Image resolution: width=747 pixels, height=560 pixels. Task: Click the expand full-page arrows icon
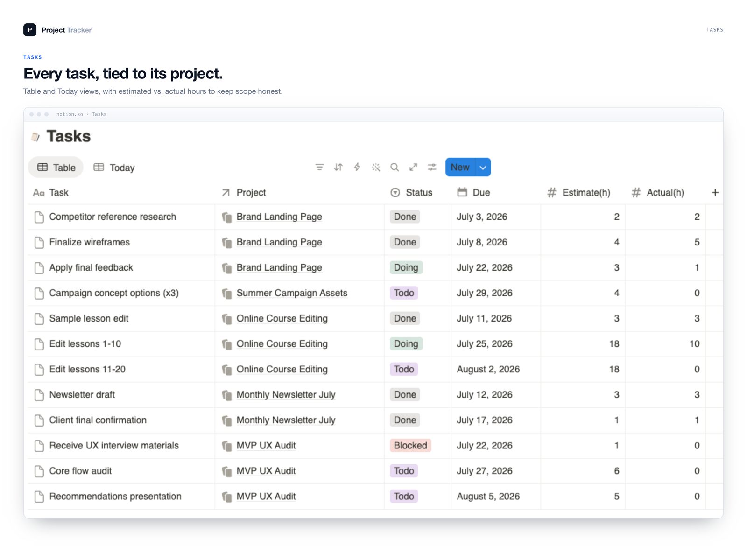pos(413,167)
